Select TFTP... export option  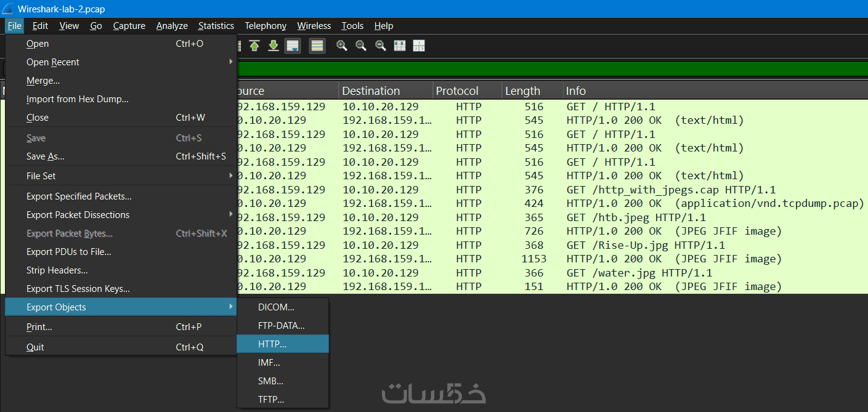tap(283, 400)
